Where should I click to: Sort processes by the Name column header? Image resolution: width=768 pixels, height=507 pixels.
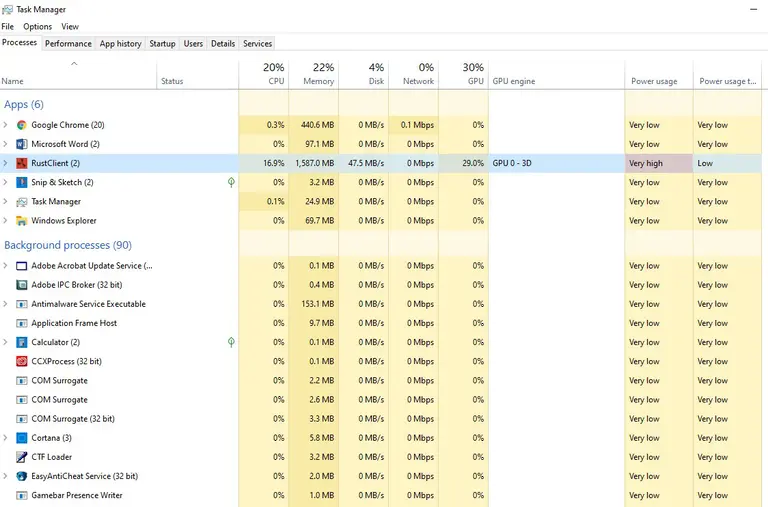point(78,74)
